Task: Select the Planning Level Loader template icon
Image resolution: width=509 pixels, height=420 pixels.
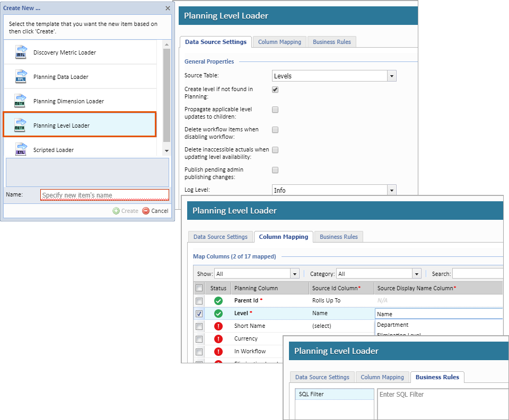Action: pyautogui.click(x=21, y=125)
